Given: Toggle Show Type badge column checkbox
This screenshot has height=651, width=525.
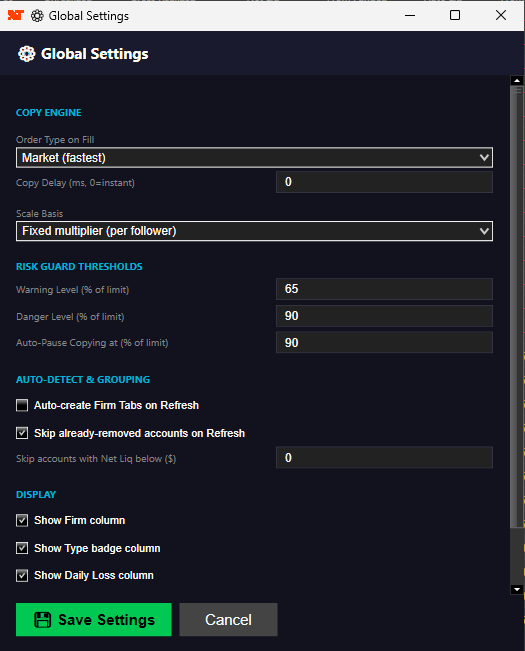Looking at the screenshot, I should point(22,548).
